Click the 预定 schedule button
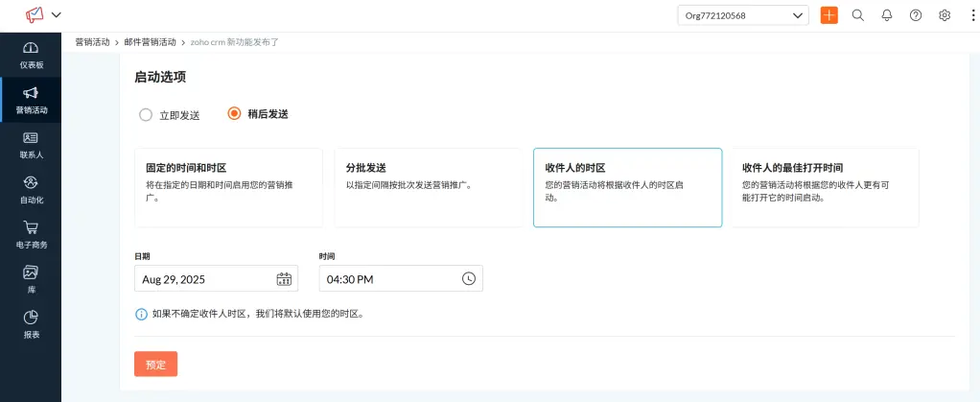The height and width of the screenshot is (402, 980). (x=155, y=365)
